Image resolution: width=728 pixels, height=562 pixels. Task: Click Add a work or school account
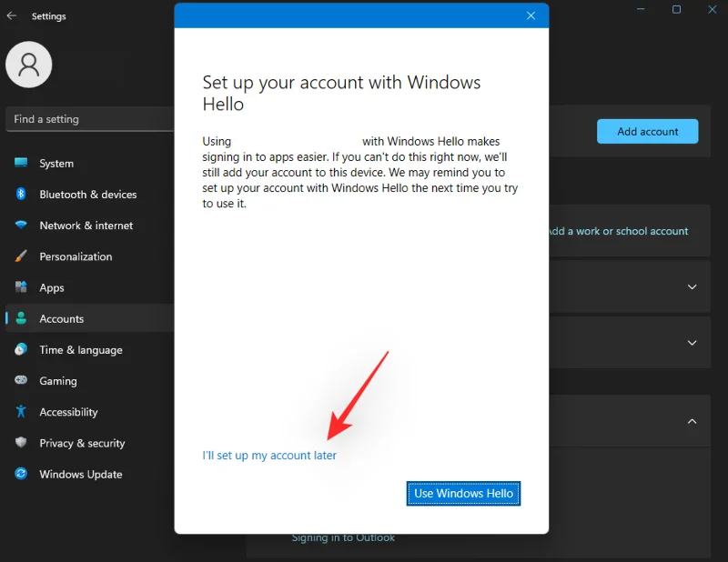(619, 231)
